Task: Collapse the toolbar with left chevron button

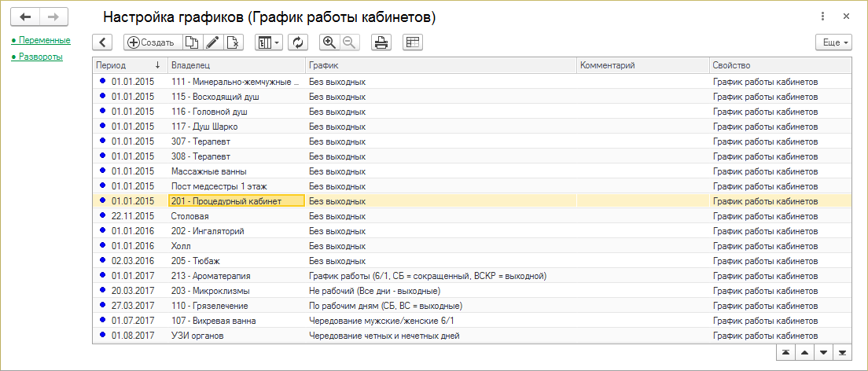Action: coord(103,42)
